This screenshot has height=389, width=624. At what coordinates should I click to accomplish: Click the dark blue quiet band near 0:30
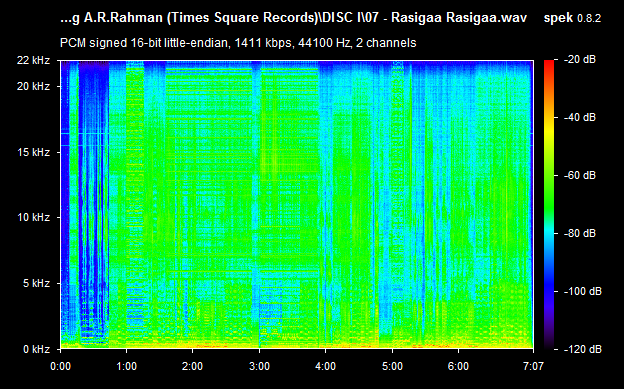point(94,199)
